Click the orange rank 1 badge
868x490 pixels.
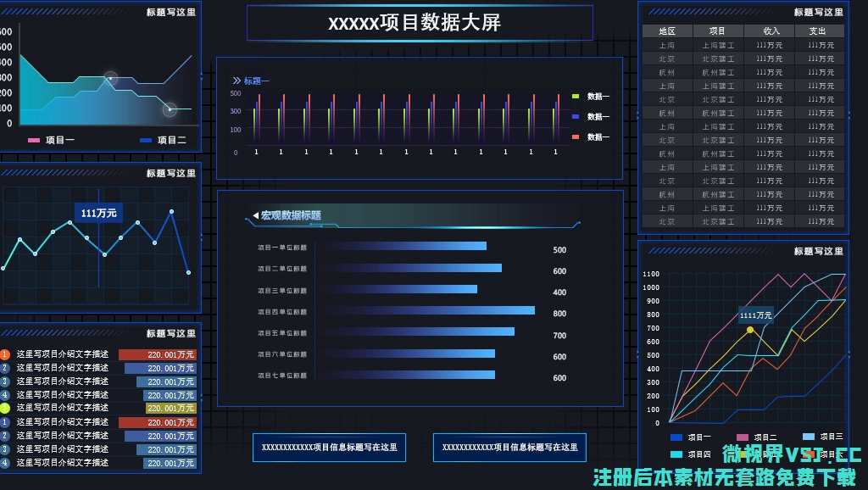(x=5, y=354)
